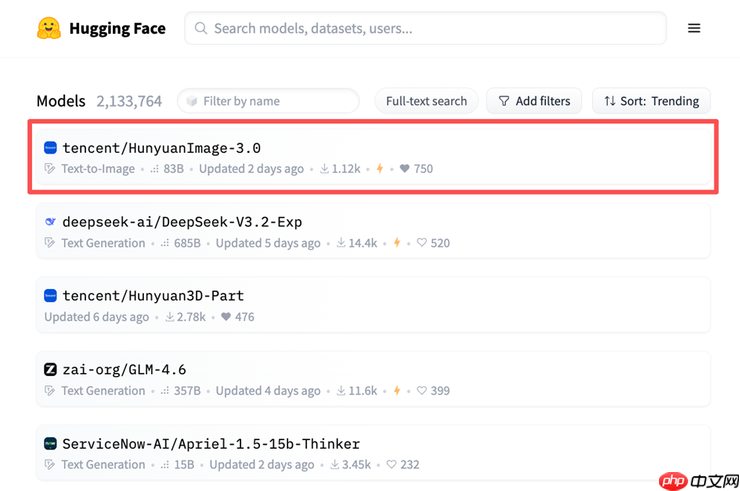740x491 pixels.
Task: Click the Tencent avatar beside Hunyuan3D-Part
Action: pos(51,296)
